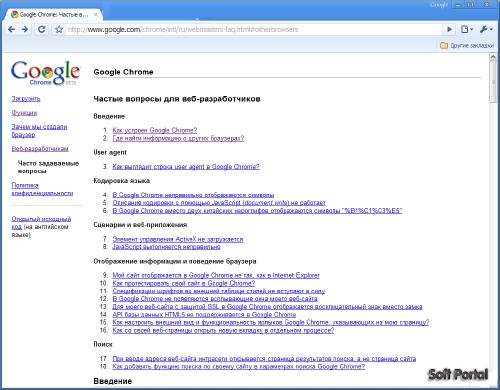500x390 pixels.
Task: Bookmark this page with the star icon
Action: (59, 29)
